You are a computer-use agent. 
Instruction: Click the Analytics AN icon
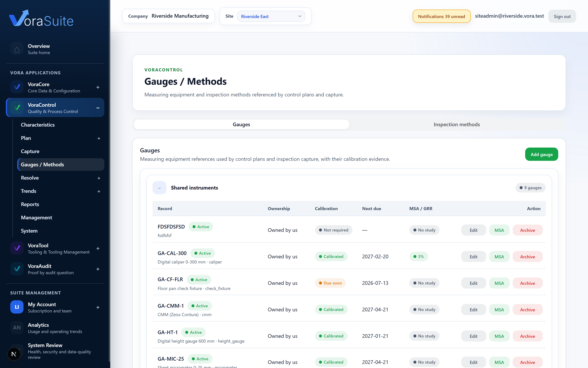coord(17,328)
